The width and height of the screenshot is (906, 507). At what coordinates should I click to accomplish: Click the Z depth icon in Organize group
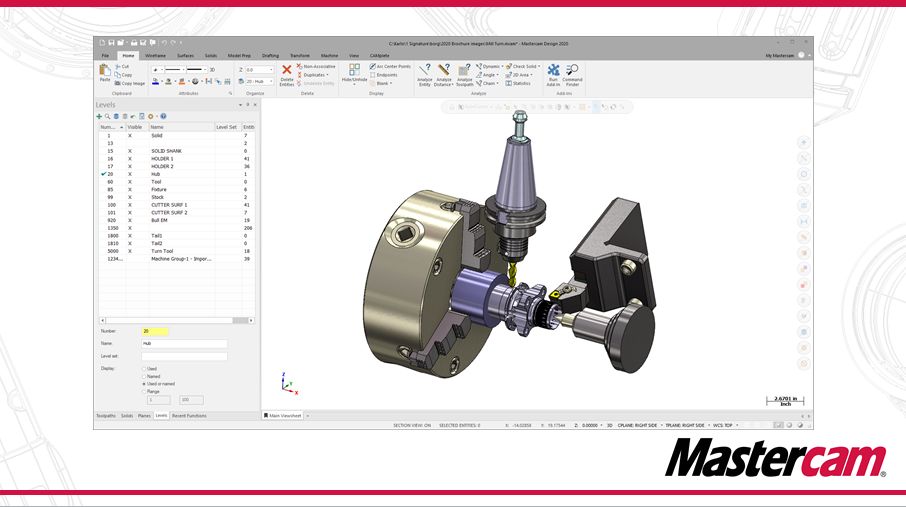tap(241, 69)
